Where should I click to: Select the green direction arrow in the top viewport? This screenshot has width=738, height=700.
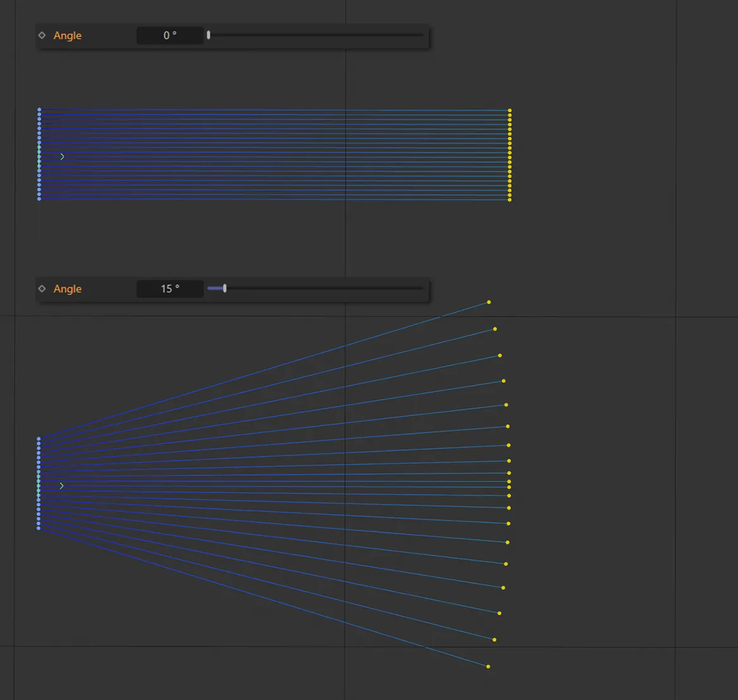[x=62, y=156]
